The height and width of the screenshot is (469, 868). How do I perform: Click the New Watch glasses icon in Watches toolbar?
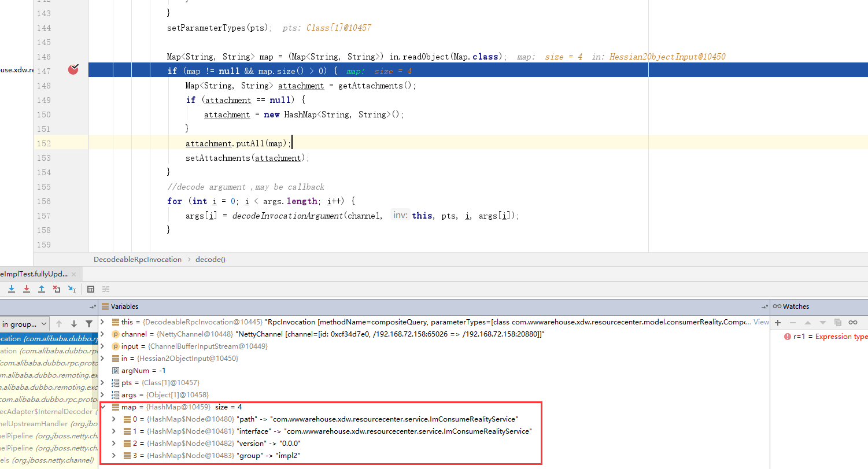854,323
